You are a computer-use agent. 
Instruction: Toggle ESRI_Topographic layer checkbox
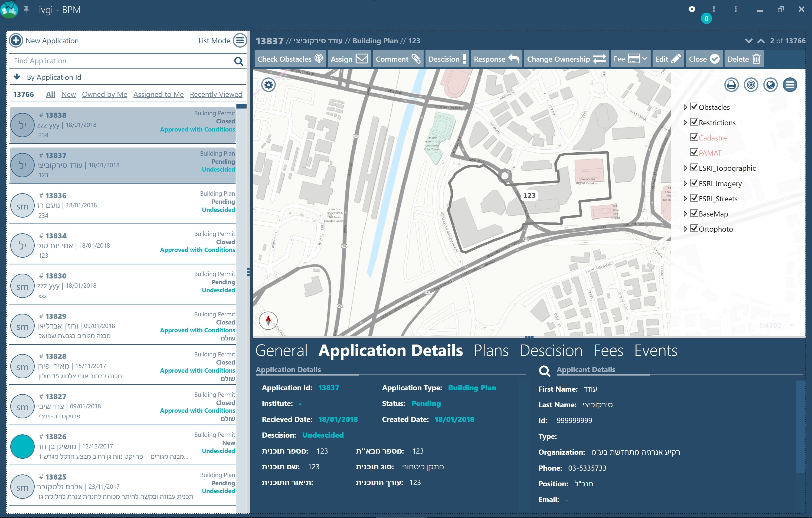(694, 168)
